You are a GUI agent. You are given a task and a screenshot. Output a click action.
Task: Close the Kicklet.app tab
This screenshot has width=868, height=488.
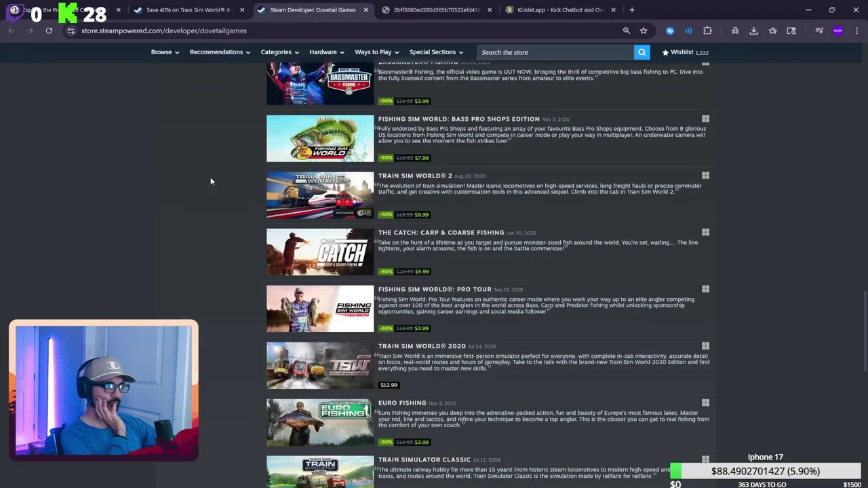[614, 10]
